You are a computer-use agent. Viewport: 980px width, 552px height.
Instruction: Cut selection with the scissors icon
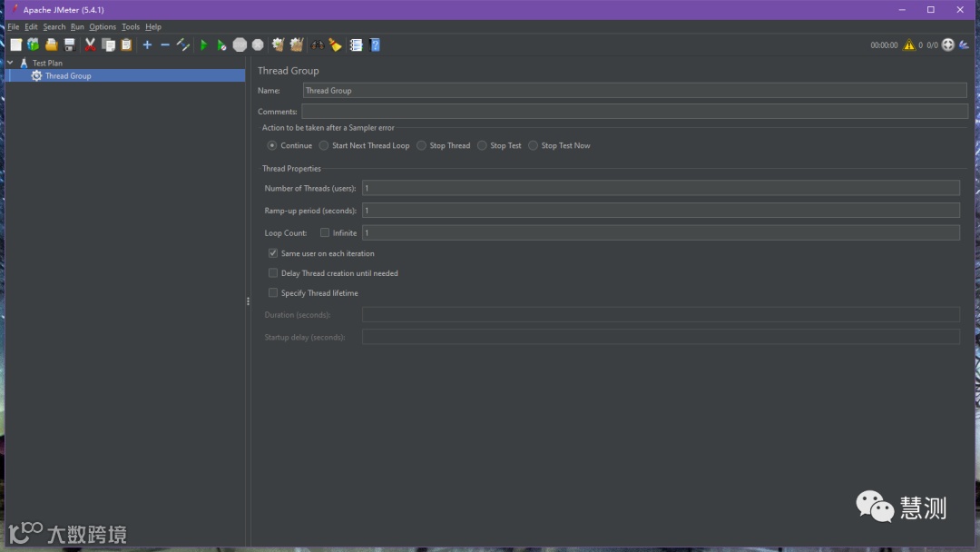90,44
